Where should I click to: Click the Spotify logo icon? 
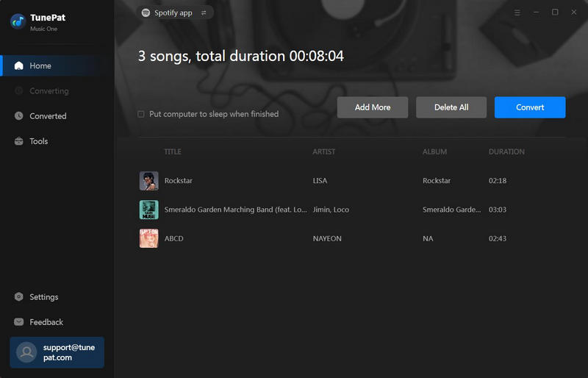[x=146, y=13]
